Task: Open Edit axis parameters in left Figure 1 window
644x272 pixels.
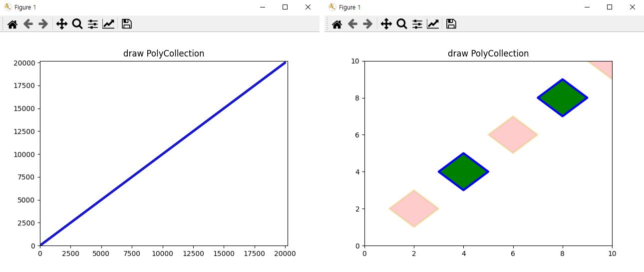Action: (x=108, y=24)
